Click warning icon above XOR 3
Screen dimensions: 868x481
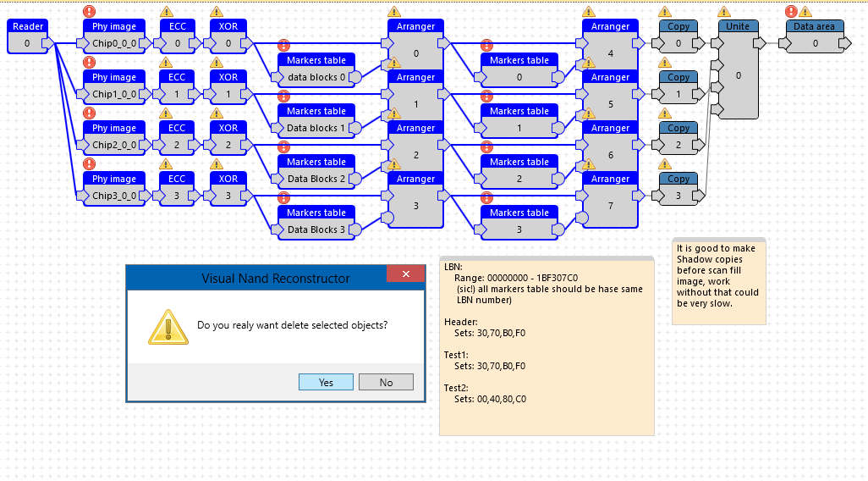point(217,164)
